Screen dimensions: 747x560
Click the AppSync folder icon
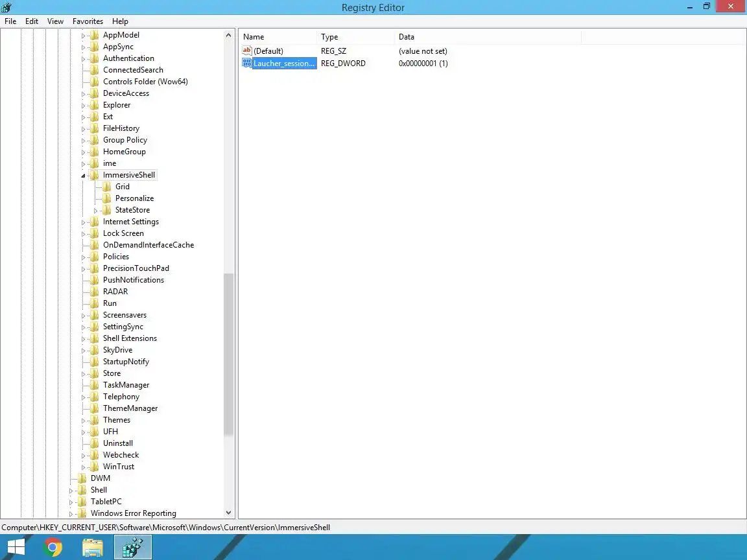(94, 47)
